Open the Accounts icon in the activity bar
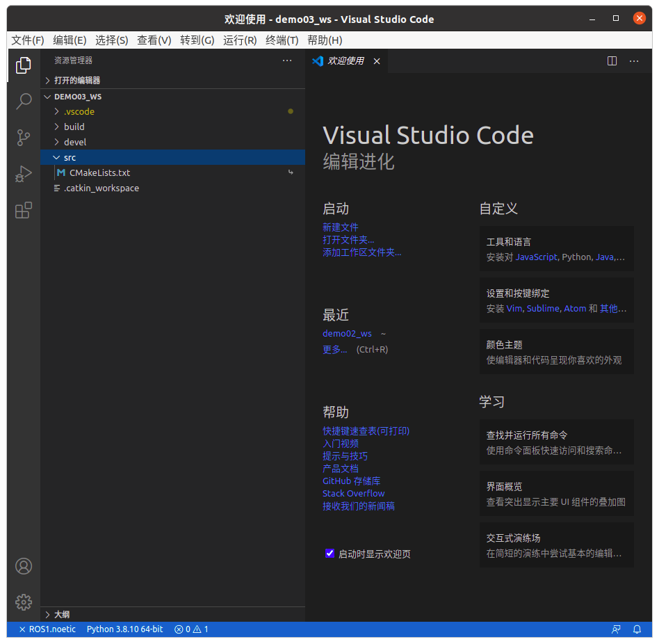Viewport: 659px width, 644px height. pyautogui.click(x=23, y=566)
